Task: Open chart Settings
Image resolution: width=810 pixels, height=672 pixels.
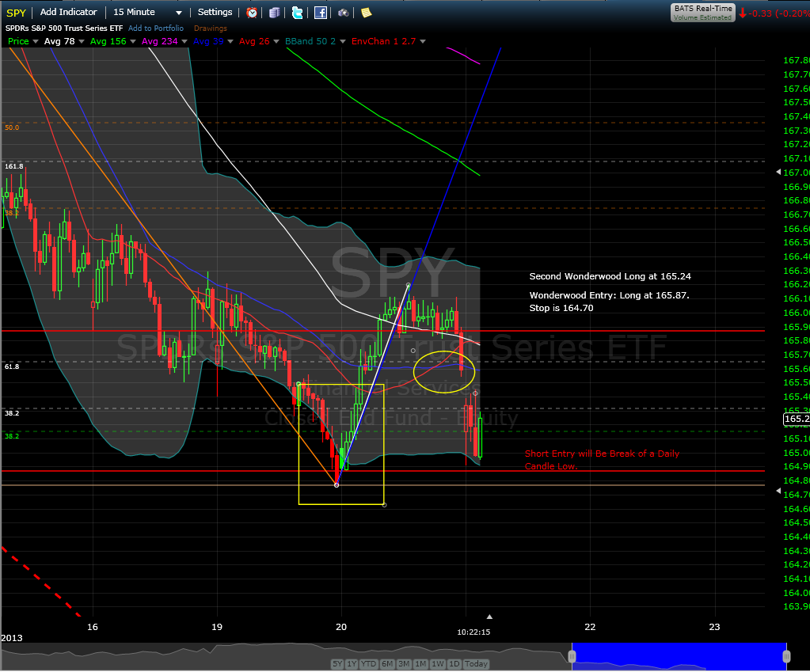Action: (215, 12)
